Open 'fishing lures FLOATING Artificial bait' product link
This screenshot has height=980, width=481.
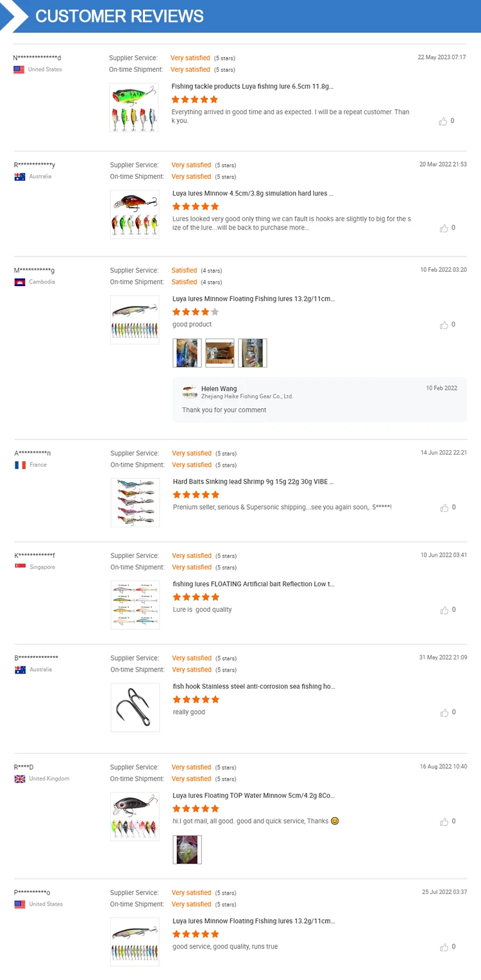tap(253, 584)
